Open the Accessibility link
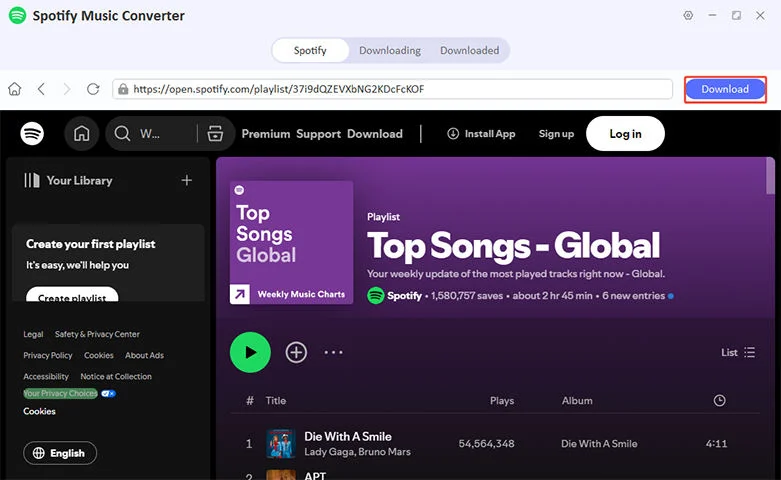The width and height of the screenshot is (781, 480). tap(46, 376)
